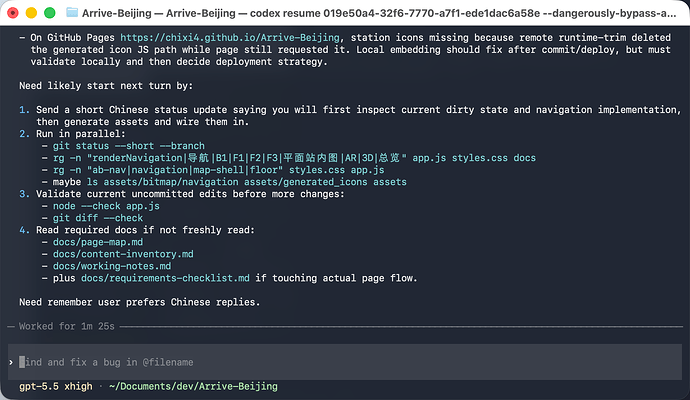Screen dimensions: 690x400
Task: Click ~/Documents/dev/Arrive-Beijing path in status line
Action: pos(193,386)
